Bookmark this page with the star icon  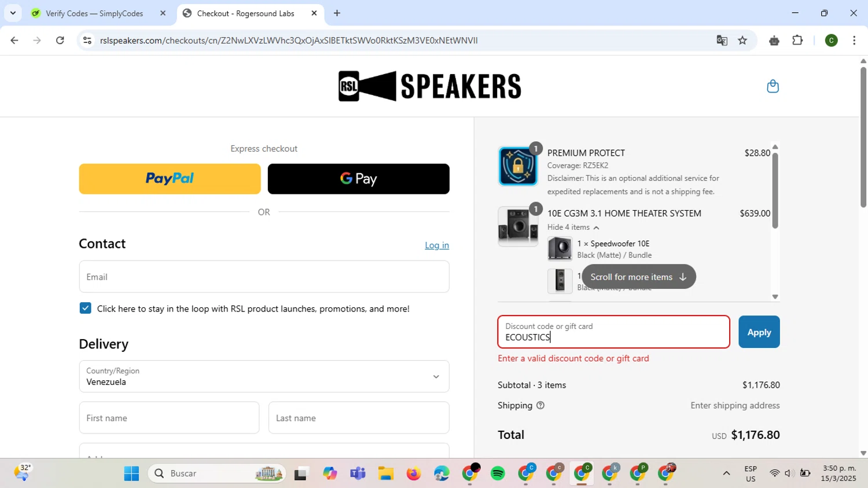(x=742, y=41)
